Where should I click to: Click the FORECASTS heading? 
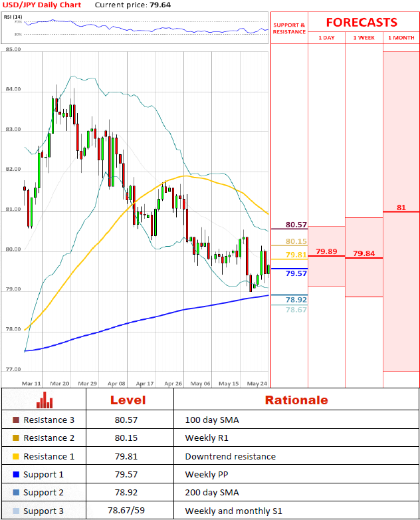coord(362,22)
